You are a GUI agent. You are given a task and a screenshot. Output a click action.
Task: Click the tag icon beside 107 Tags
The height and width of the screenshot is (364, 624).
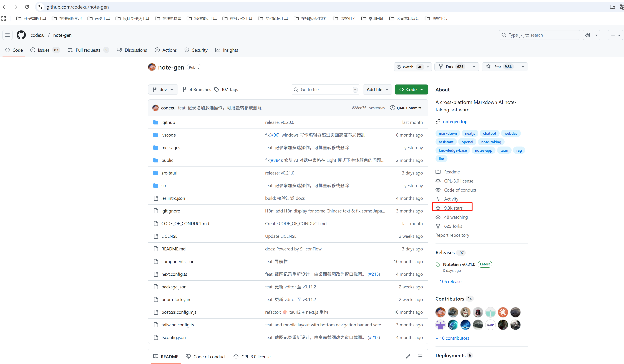pyautogui.click(x=217, y=89)
